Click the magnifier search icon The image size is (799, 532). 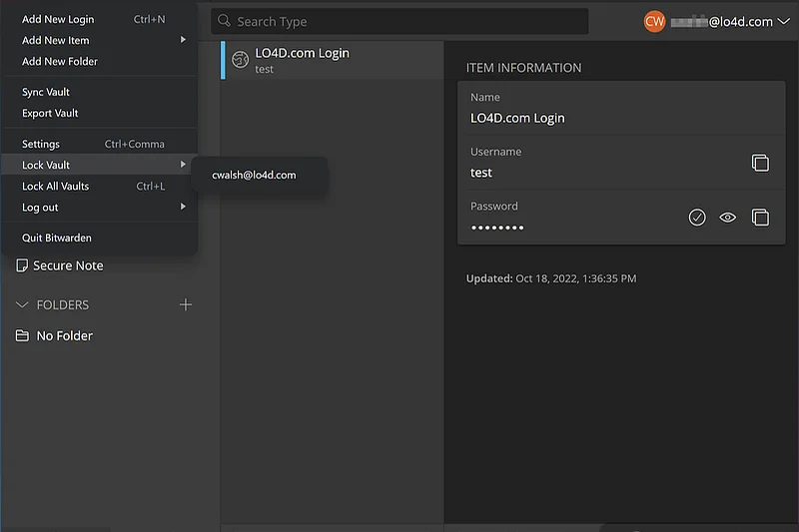tap(224, 21)
